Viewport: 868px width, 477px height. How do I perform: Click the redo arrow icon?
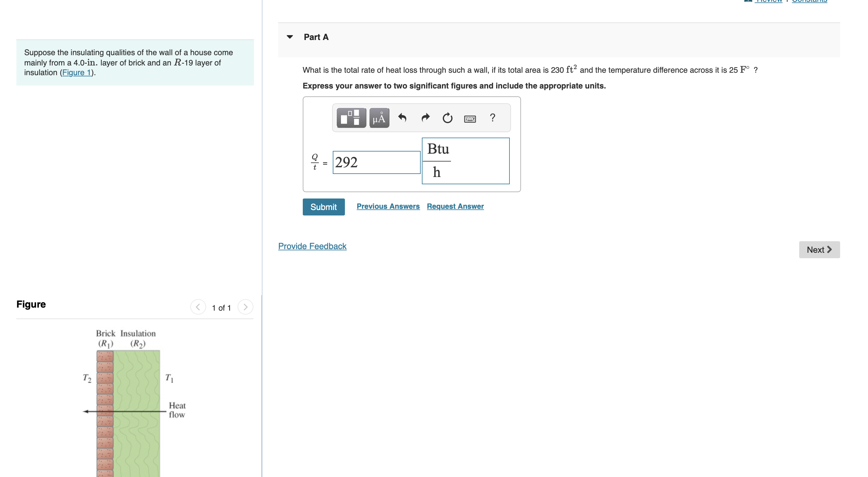(x=425, y=118)
